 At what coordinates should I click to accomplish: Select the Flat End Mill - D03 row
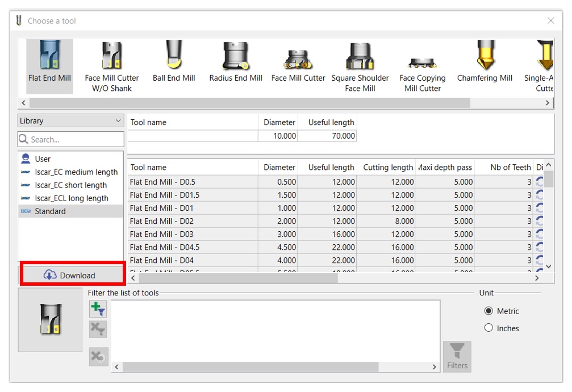tap(193, 234)
